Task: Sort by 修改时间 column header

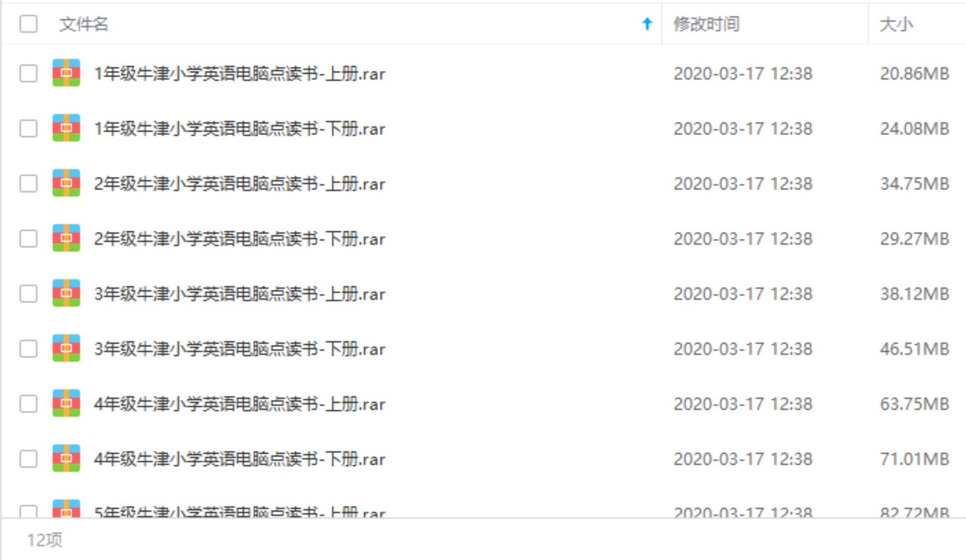Action: tap(707, 24)
